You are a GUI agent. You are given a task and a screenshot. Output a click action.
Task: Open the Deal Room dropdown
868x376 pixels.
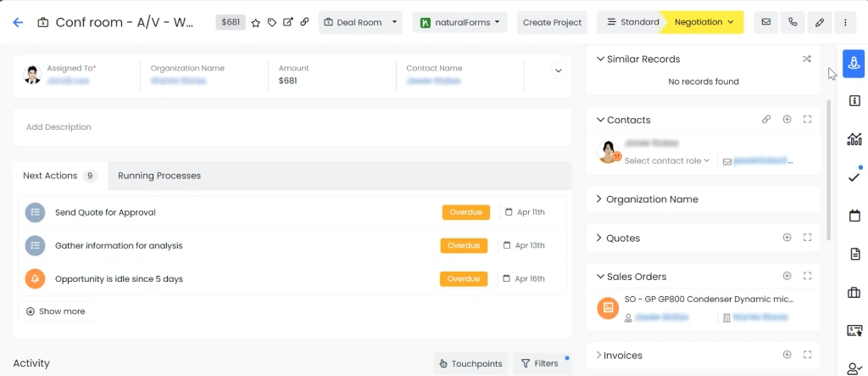click(360, 23)
